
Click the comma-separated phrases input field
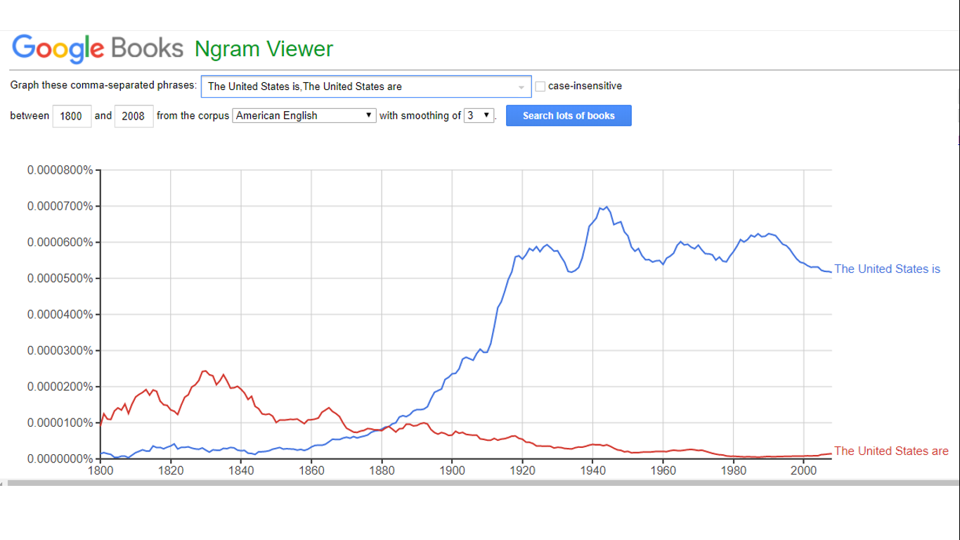(x=360, y=87)
